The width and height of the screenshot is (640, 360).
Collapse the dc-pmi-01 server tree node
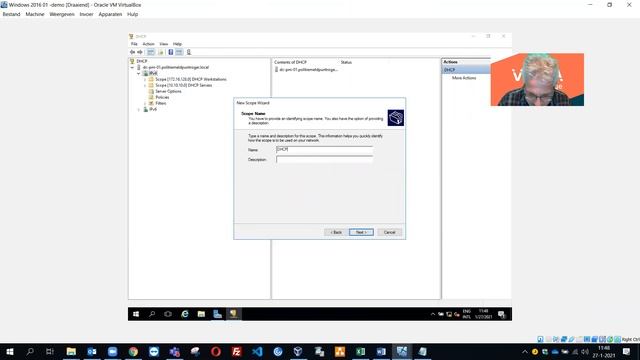point(132,67)
